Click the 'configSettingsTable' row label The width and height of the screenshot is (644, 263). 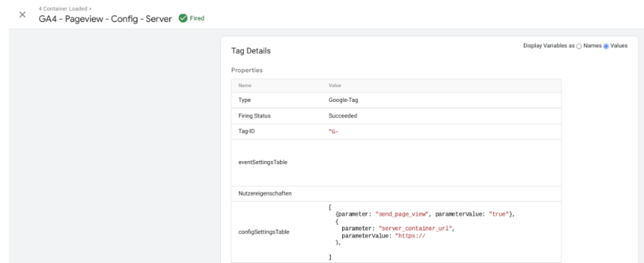(264, 232)
